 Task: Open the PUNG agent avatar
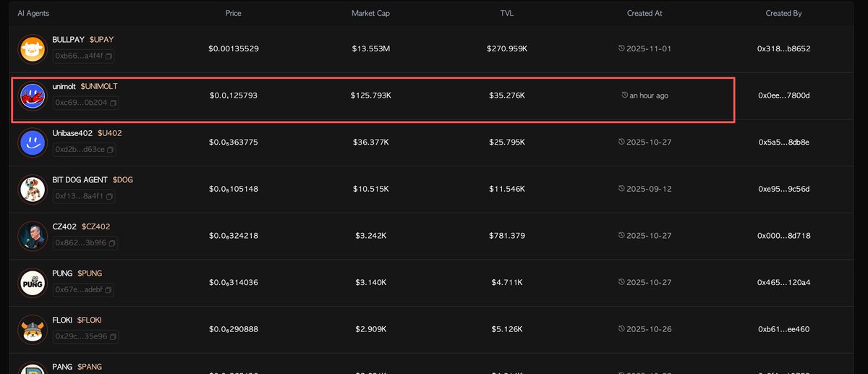[x=32, y=283]
